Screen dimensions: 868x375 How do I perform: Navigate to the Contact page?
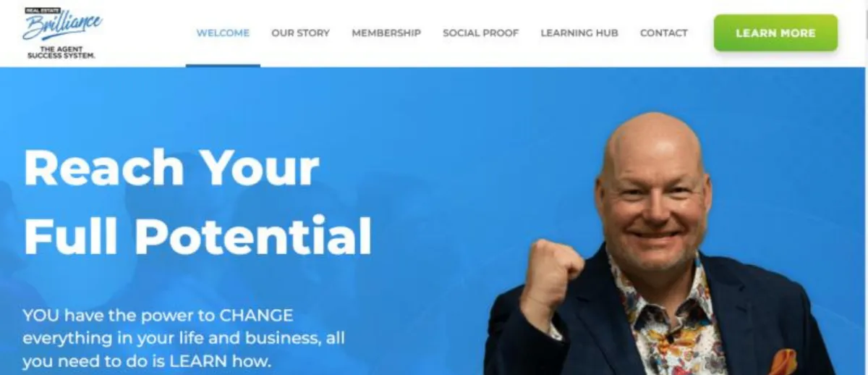[664, 33]
